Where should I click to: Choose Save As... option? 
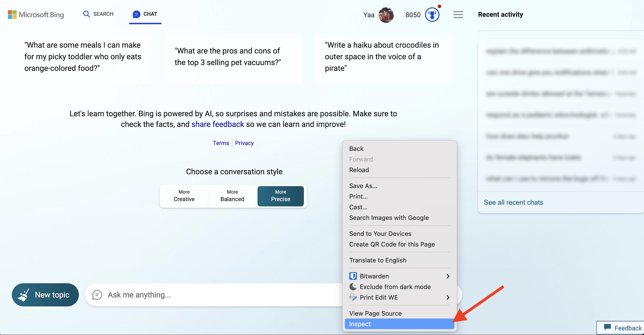click(400, 185)
